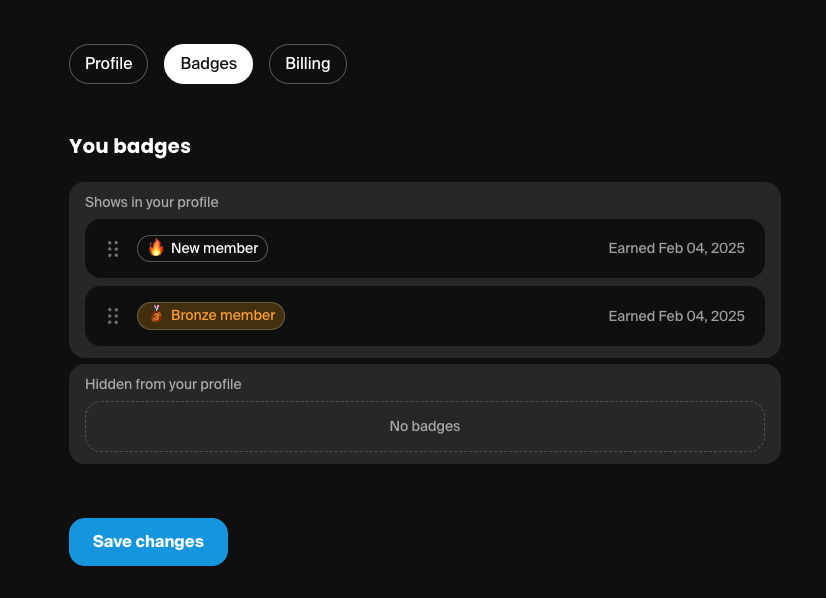Click New member's earned date text
The width and height of the screenshot is (826, 598).
pos(676,249)
